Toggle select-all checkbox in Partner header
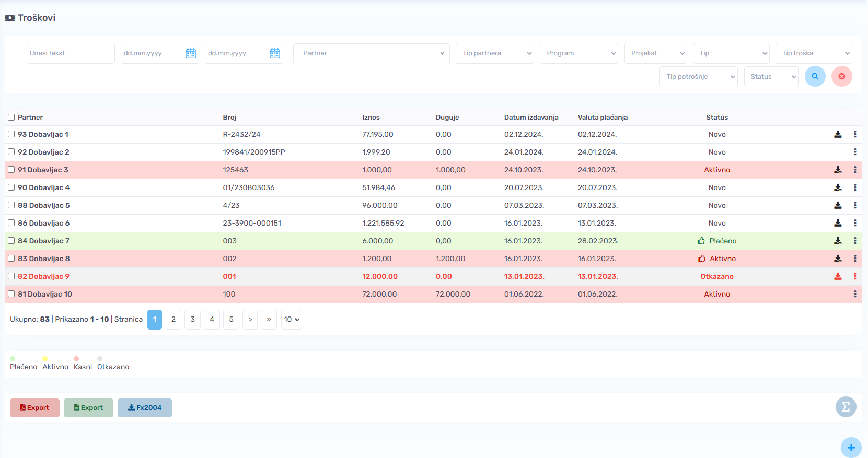 click(11, 117)
